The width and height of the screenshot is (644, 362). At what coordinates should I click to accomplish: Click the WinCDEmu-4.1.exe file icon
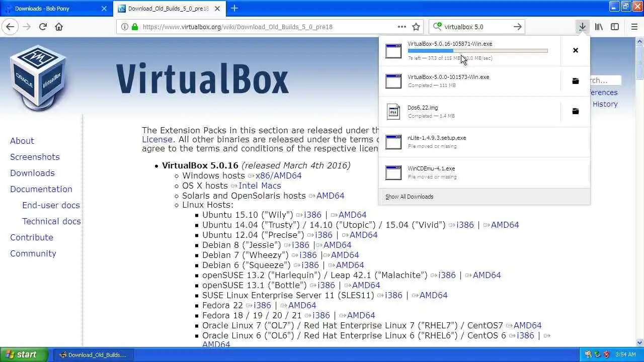click(393, 172)
